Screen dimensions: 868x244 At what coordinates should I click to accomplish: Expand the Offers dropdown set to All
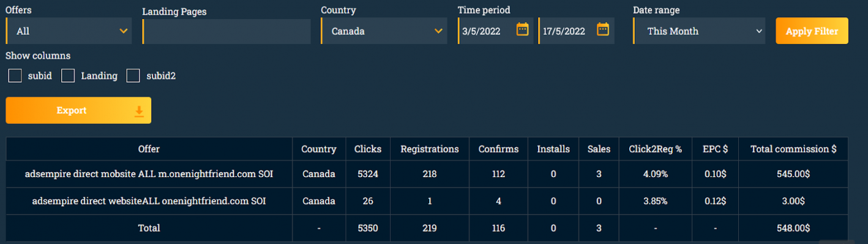(69, 31)
